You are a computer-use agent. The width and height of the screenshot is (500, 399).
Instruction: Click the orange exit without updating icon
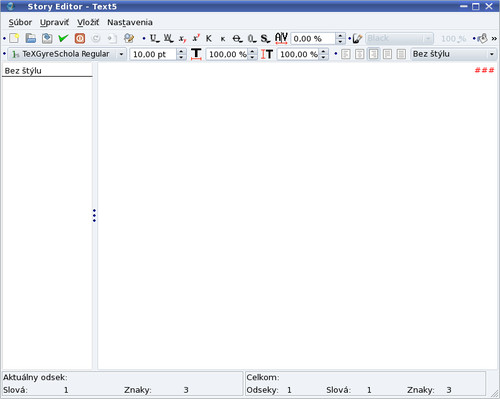point(80,38)
